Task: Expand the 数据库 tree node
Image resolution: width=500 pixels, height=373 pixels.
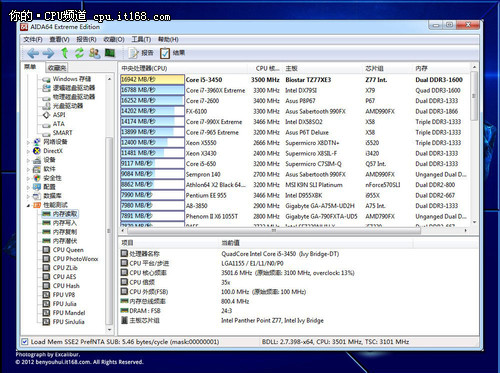Action: point(28,196)
